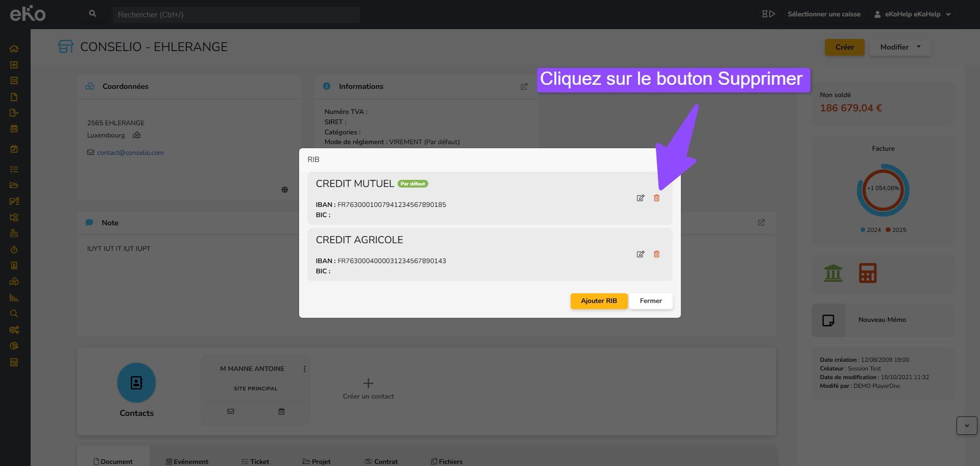The width and height of the screenshot is (980, 466).
Task: Delete the CREDIT AGRICOLE RIB entry
Action: click(x=656, y=254)
